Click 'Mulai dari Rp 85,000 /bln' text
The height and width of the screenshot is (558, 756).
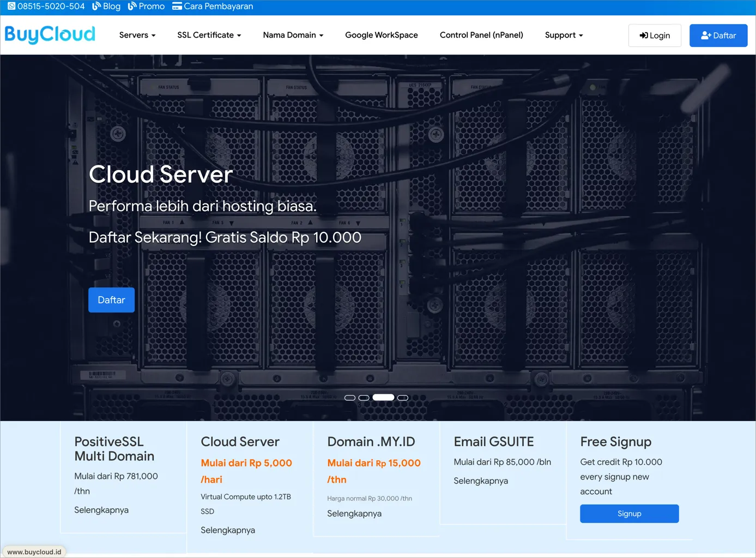coord(503,462)
